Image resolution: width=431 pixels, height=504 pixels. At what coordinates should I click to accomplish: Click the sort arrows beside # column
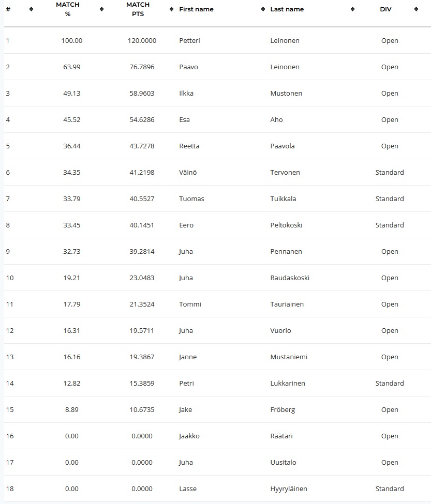(x=31, y=9)
